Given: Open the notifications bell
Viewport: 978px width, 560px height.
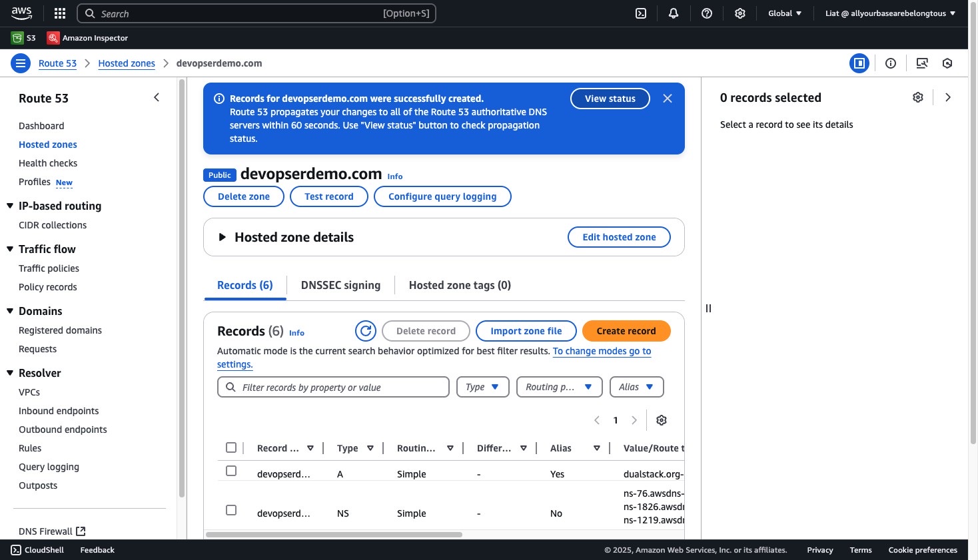Looking at the screenshot, I should (x=674, y=13).
